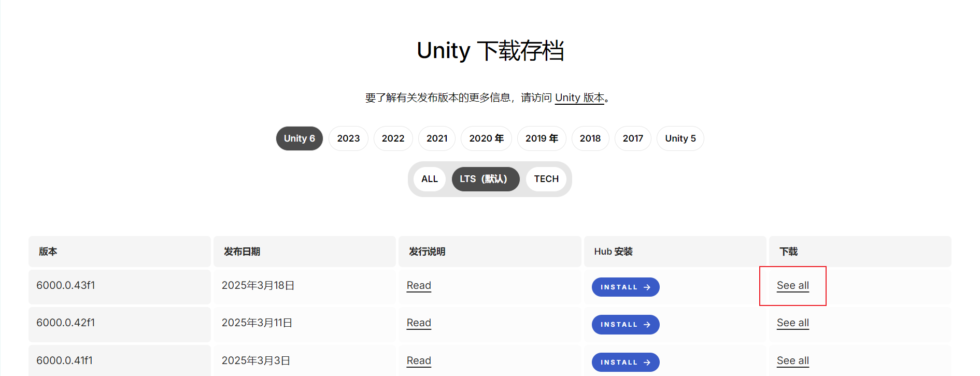This screenshot has width=980, height=376.
Task: Open the 2021 version tab
Action: (x=437, y=138)
